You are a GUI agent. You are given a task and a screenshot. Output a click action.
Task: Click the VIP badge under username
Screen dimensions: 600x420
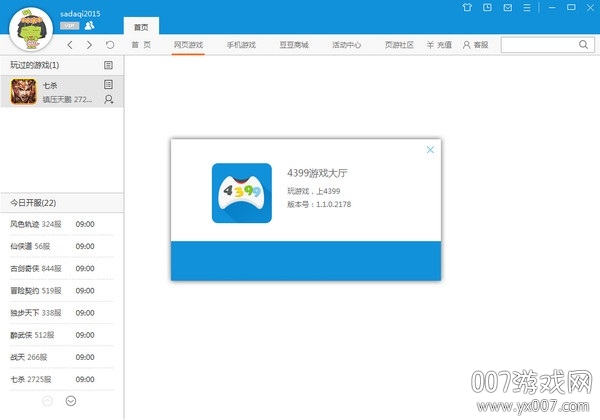click(x=69, y=26)
